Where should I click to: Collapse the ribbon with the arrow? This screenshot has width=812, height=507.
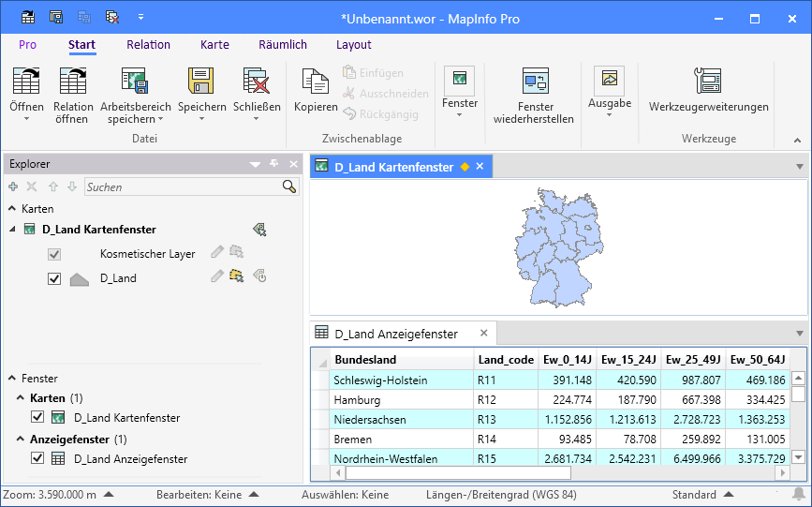[x=798, y=140]
